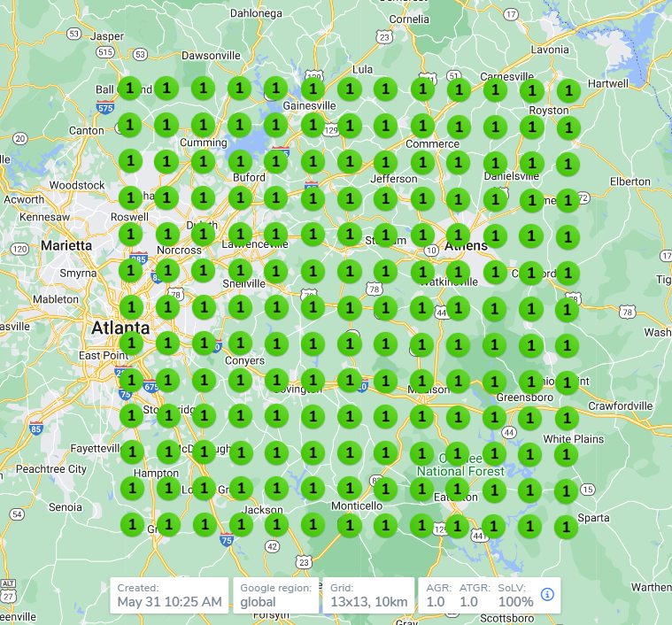Click the rank marker covering the Ball Ground label

point(130,89)
